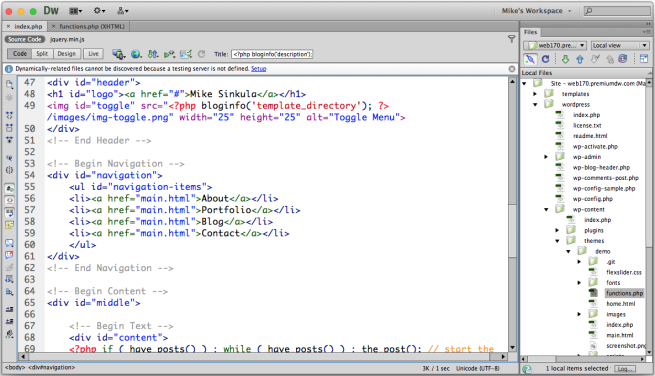Screen dimensions: 655x376
Task: Collapse the themes folder
Action: pos(557,241)
